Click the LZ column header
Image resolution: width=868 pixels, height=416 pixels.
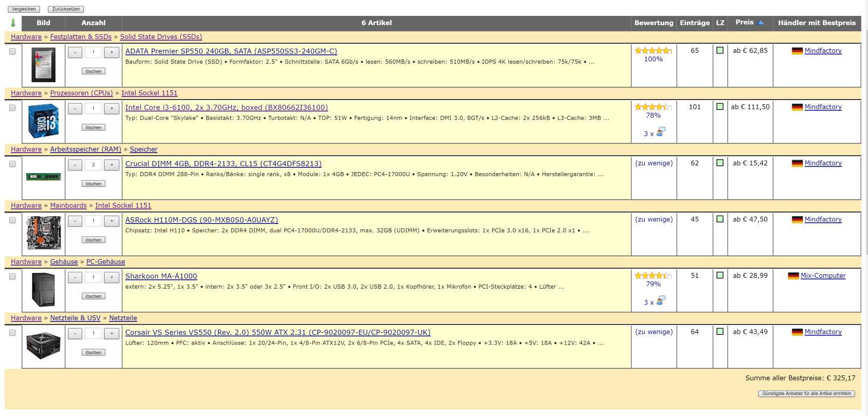pos(720,23)
